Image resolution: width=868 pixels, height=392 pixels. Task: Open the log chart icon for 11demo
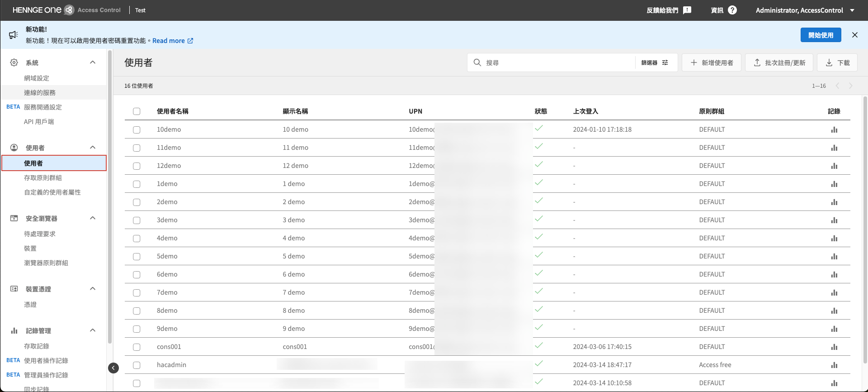click(834, 148)
